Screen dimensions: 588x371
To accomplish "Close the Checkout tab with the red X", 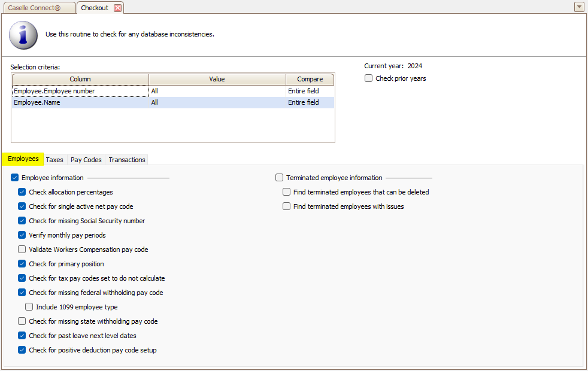I will pos(118,8).
